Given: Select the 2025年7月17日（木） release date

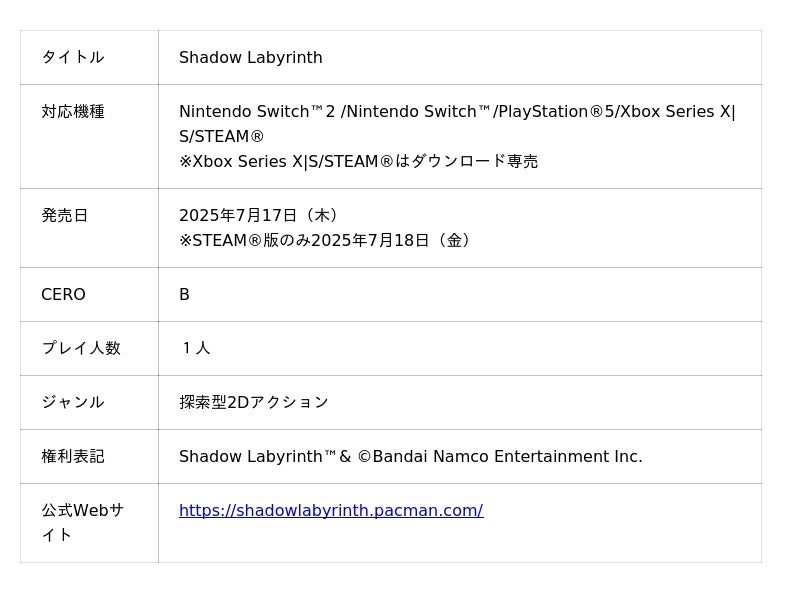Looking at the screenshot, I should (260, 216).
